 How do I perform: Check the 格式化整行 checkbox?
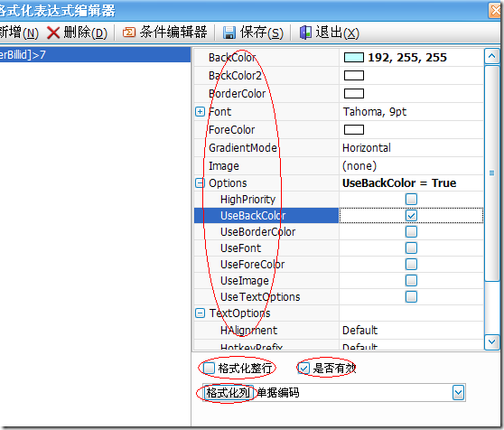coord(209,368)
